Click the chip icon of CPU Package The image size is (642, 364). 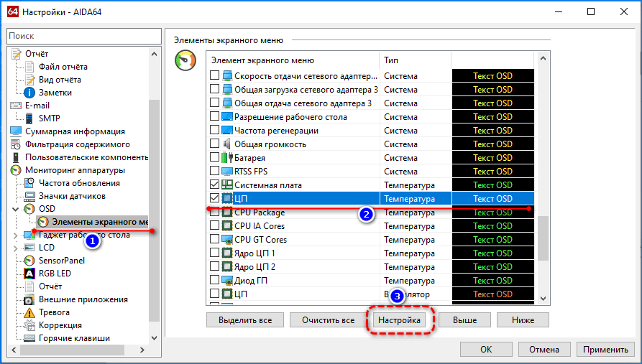click(x=227, y=213)
